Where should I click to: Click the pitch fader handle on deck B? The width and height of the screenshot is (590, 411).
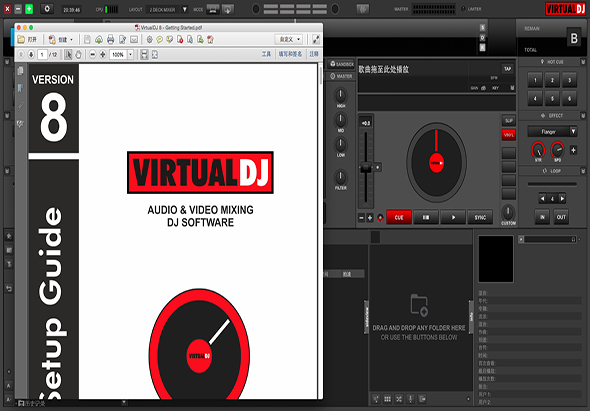365,168
